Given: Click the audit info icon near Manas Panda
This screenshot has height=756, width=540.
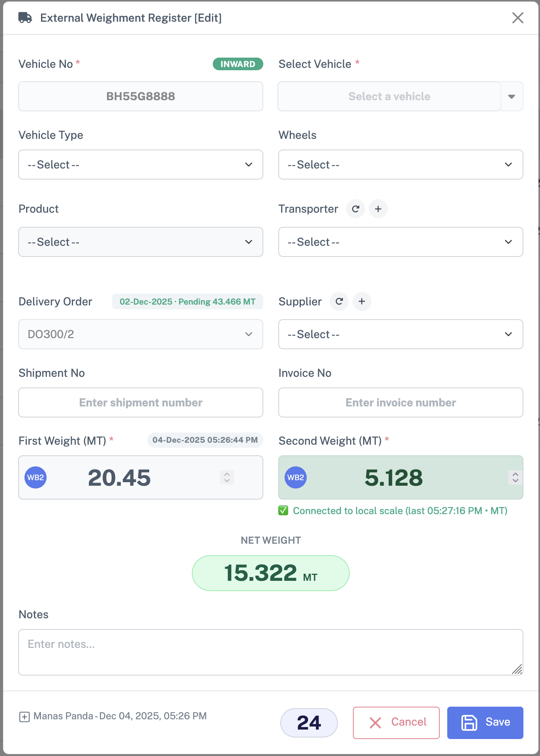Looking at the screenshot, I should pos(24,717).
